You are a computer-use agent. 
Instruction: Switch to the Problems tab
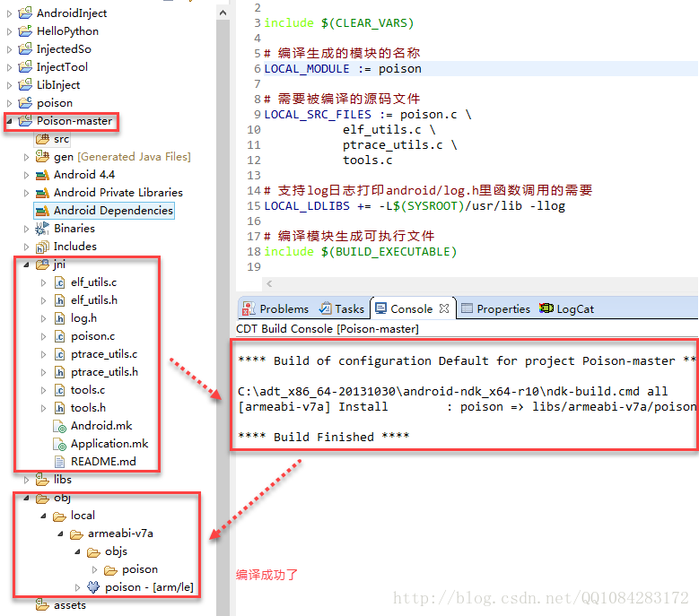275,308
